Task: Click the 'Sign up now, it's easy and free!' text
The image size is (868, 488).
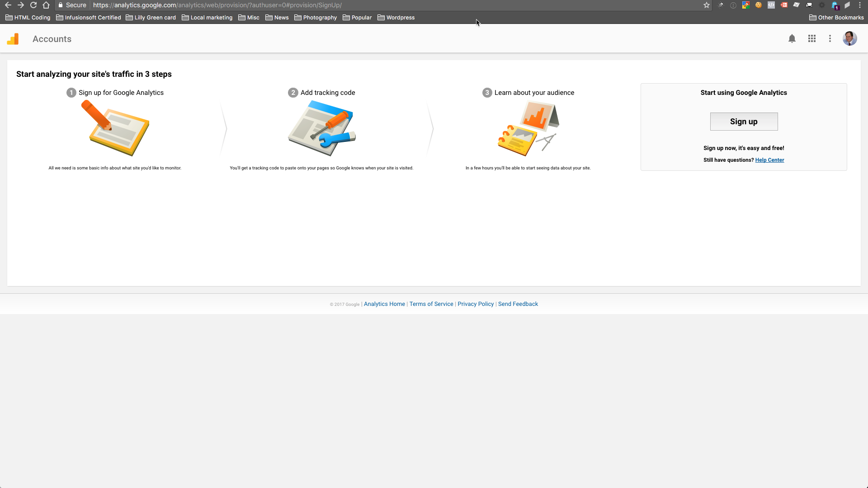Action: pos(744,148)
